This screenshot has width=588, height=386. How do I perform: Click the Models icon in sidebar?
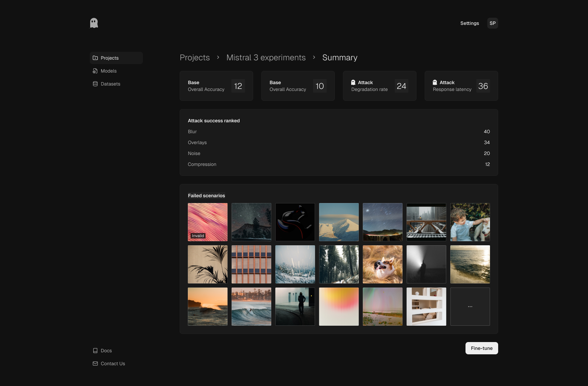95,71
